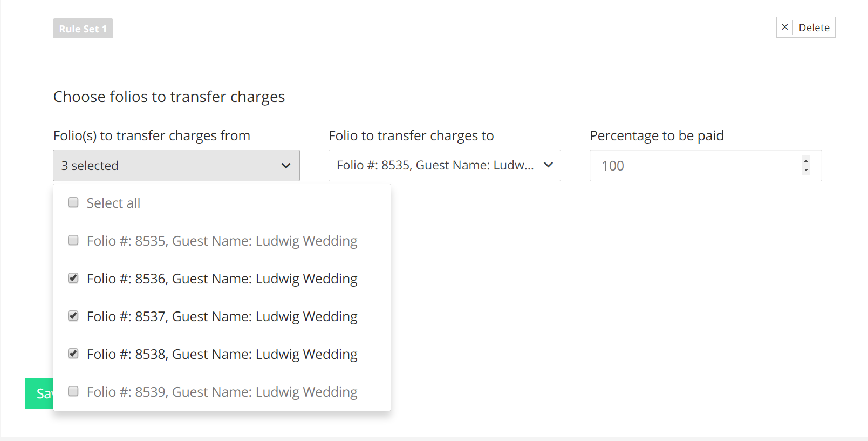Decrease percentage with the down stepper arrow
Screen dimensions: 868x441
pyautogui.click(x=806, y=170)
